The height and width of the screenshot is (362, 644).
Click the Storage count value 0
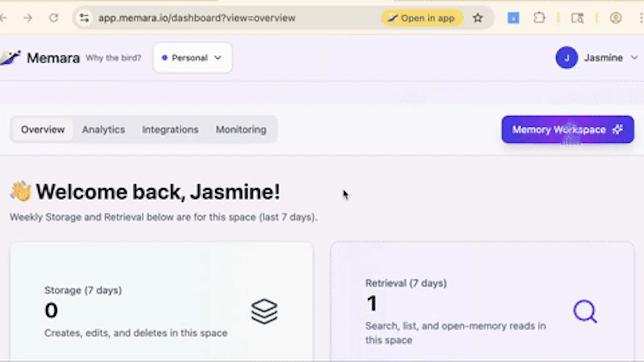click(x=51, y=311)
